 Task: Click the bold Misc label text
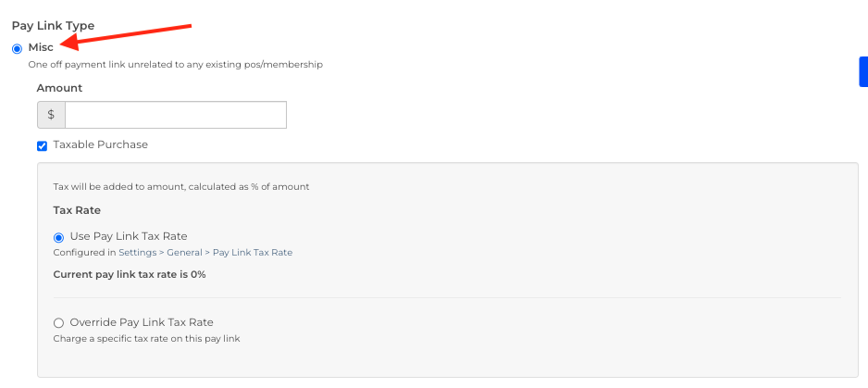[41, 47]
